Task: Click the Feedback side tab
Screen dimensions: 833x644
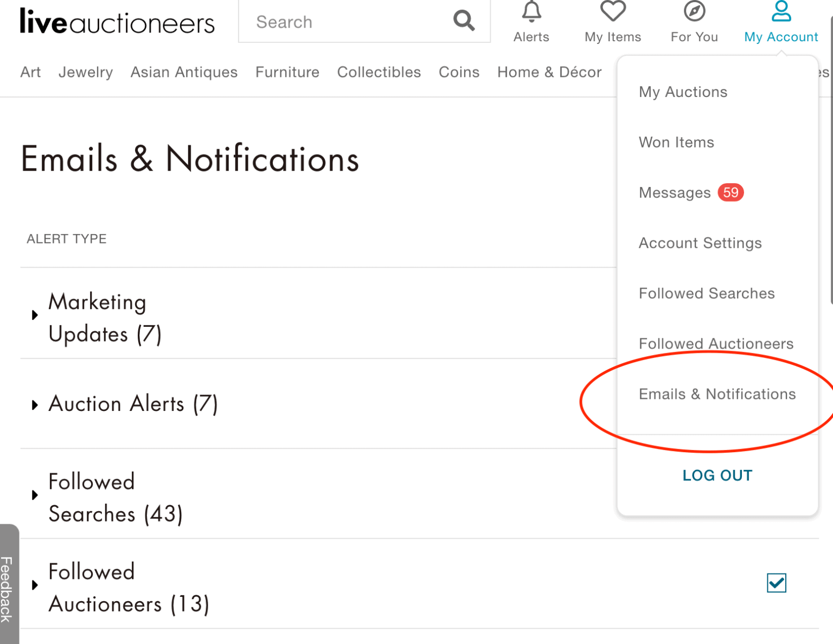Action: pyautogui.click(x=8, y=588)
